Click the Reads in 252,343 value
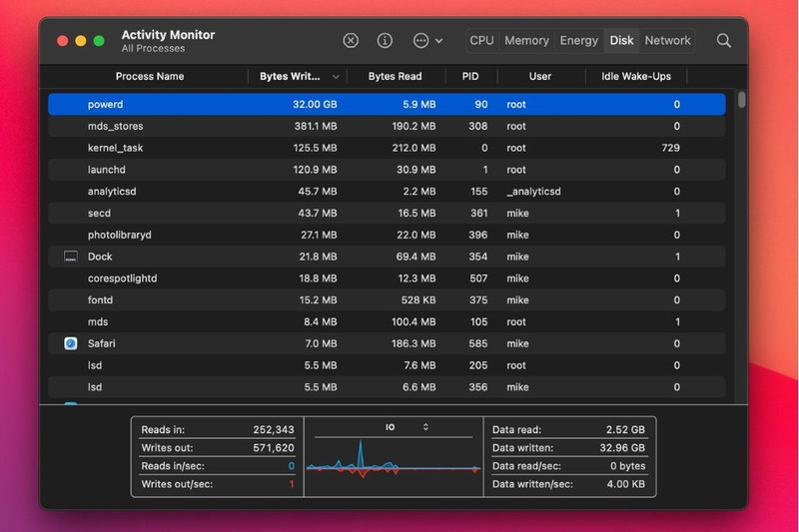This screenshot has height=532, width=799. pyautogui.click(x=274, y=429)
